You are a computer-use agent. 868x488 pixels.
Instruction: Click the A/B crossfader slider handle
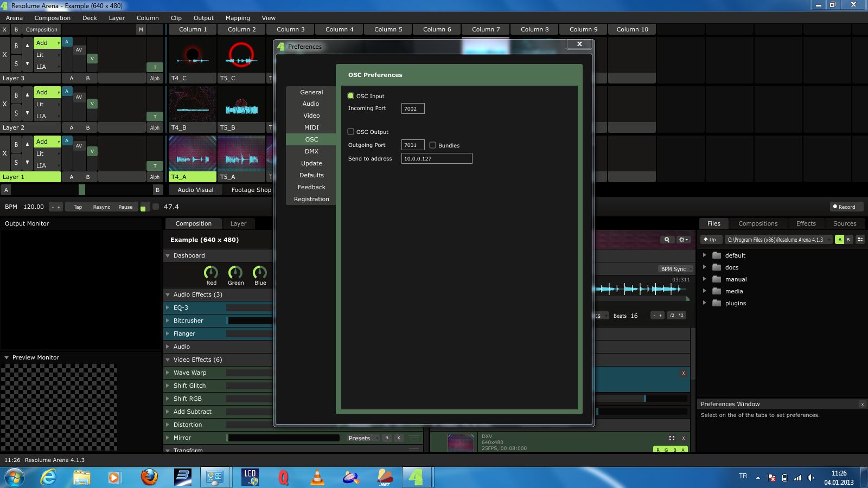[82, 190]
